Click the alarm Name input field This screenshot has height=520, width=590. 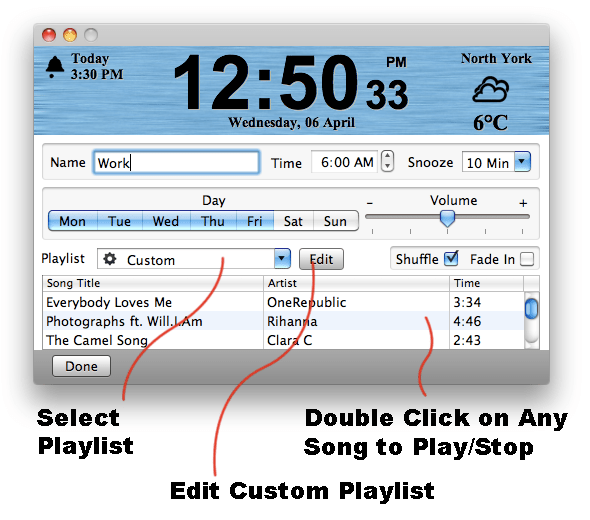[x=176, y=162]
